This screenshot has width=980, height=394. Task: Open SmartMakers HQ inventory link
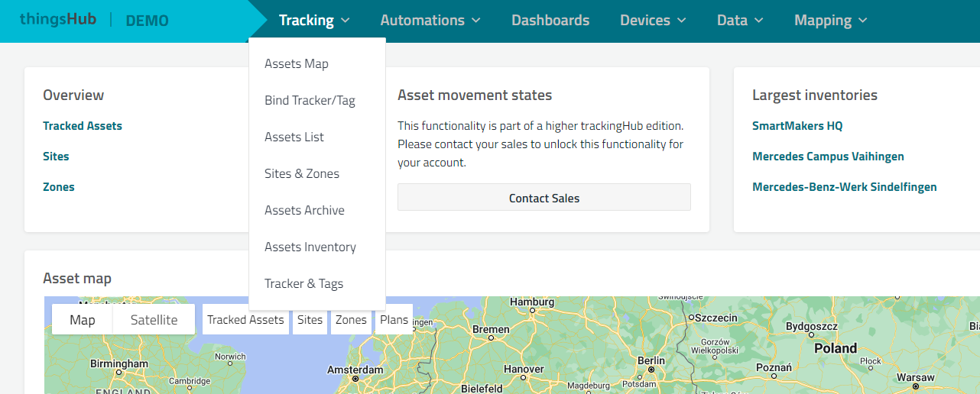coord(797,126)
